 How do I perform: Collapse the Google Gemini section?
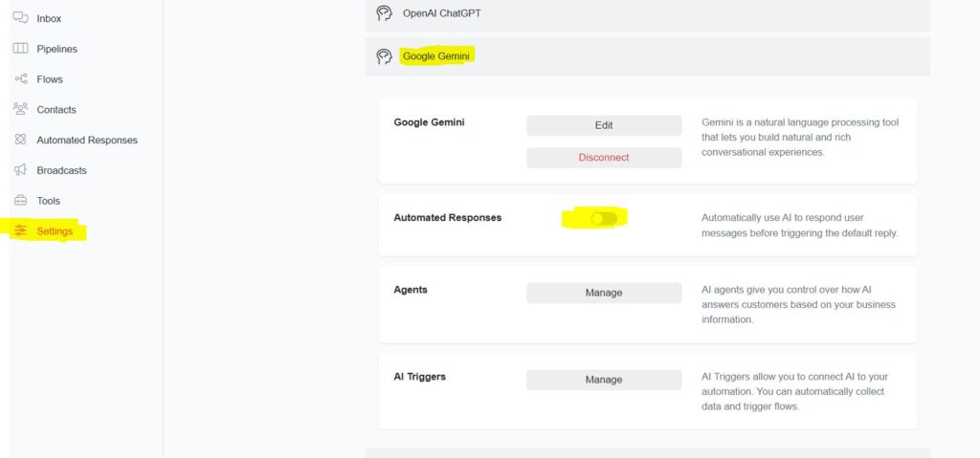(648, 56)
